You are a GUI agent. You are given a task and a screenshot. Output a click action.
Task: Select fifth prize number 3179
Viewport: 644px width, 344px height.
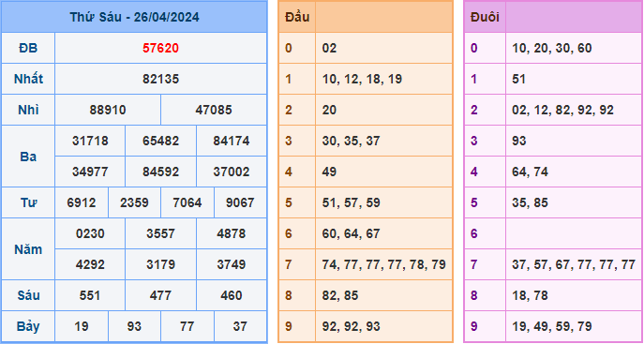[160, 264]
